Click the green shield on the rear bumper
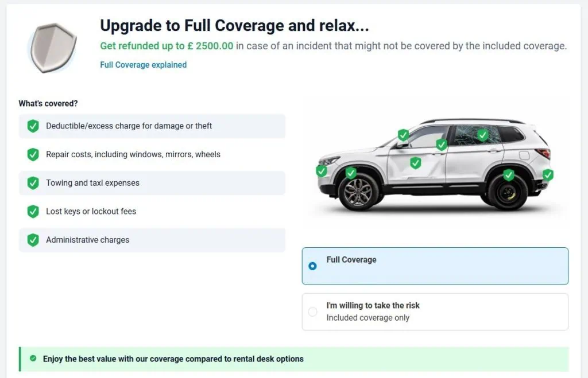Image resolution: width=588 pixels, height=378 pixels. [x=548, y=174]
